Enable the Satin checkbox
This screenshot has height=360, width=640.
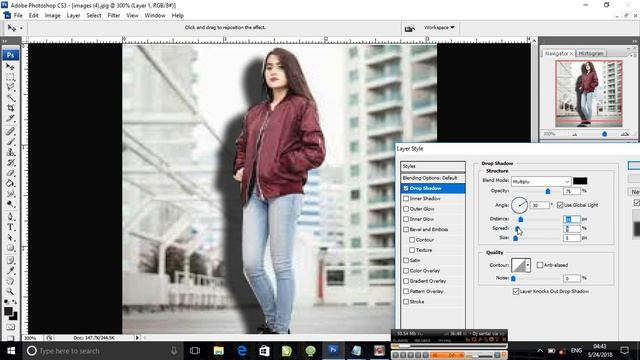coord(406,260)
